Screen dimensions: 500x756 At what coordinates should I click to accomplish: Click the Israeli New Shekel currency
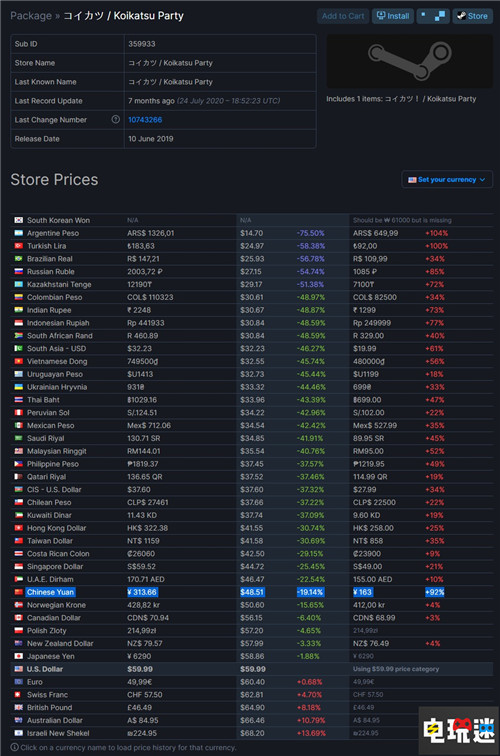pyautogui.click(x=58, y=733)
